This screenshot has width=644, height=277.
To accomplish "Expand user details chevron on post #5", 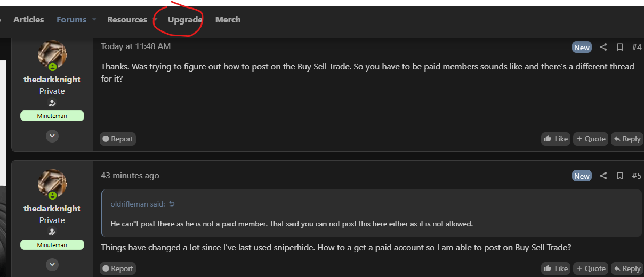I will point(52,265).
